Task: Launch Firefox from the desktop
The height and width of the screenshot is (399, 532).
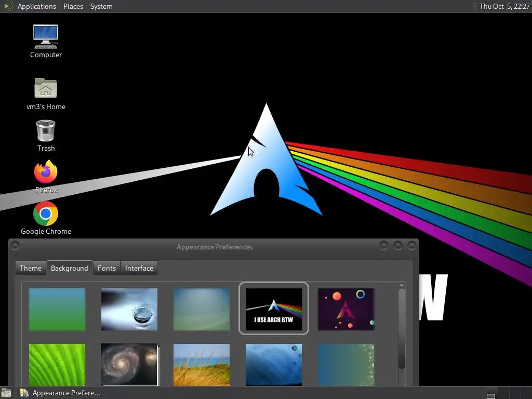Action: [x=46, y=177]
